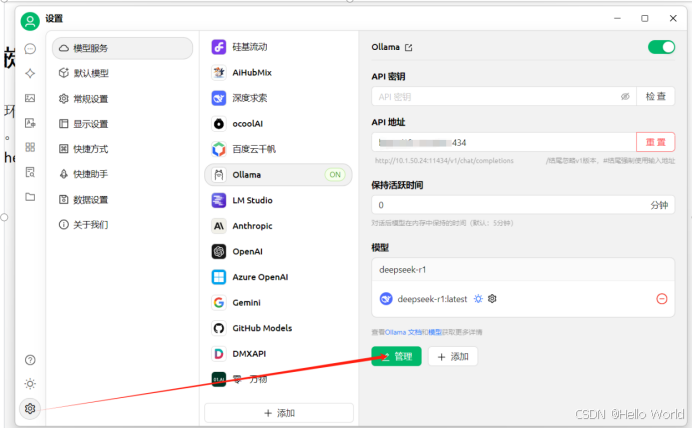
Task: Click the 检查 API key button
Action: click(x=655, y=96)
